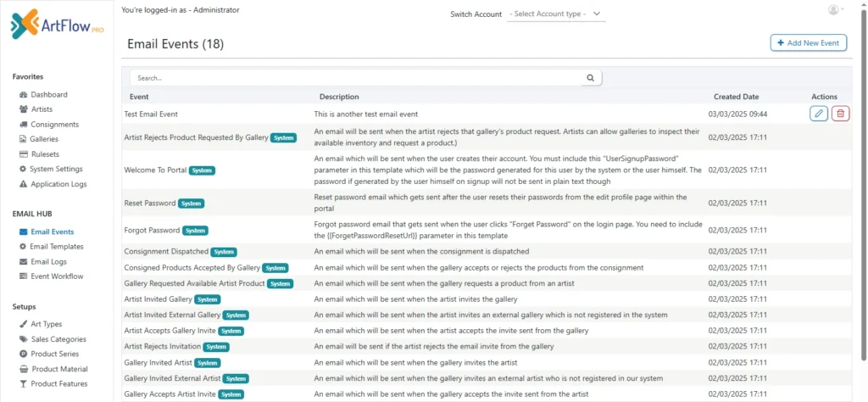Open Dashboard from the sidebar
The height and width of the screenshot is (402, 868).
pyautogui.click(x=48, y=94)
